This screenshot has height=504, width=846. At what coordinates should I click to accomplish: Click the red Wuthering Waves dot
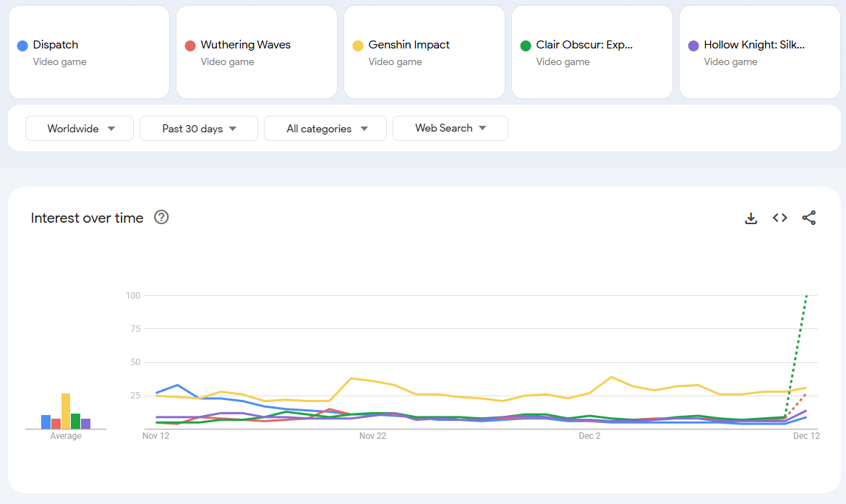tap(190, 46)
